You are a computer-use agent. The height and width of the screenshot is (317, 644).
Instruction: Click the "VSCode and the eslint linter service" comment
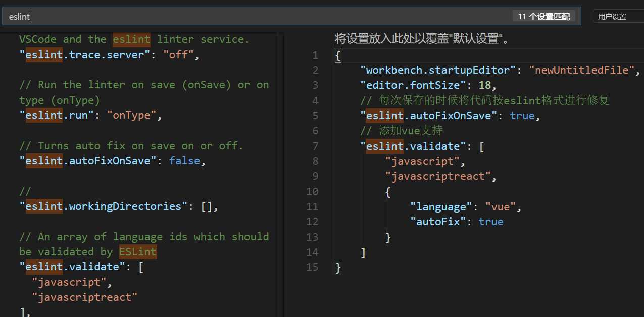tap(134, 39)
